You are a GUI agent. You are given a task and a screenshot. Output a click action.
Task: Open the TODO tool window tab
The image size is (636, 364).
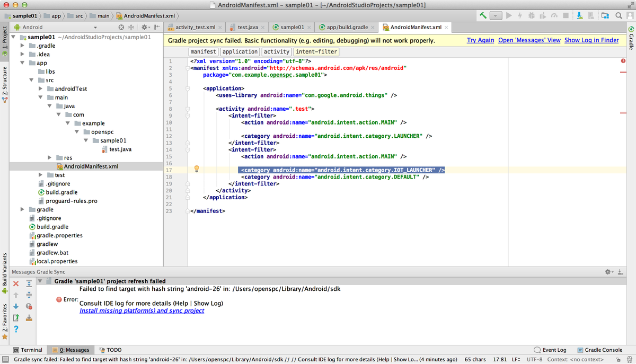(110, 350)
